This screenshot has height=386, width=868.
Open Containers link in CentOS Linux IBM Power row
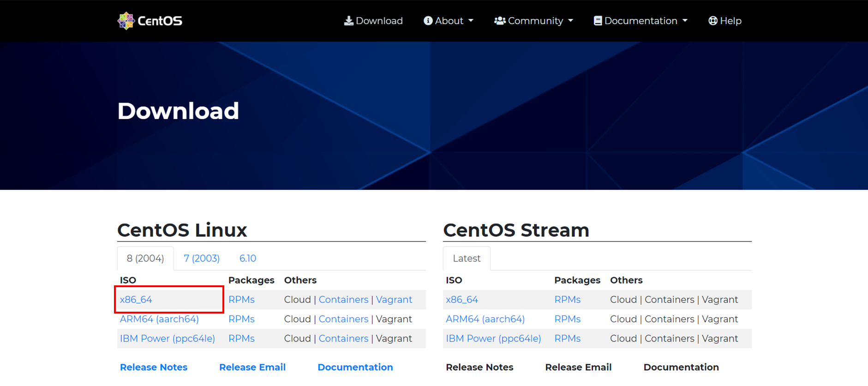point(343,338)
